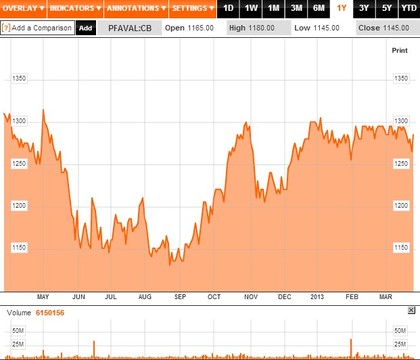Image resolution: width=420 pixels, height=360 pixels.
Task: Open the OVERLAY dropdown menu
Action: (23, 8)
